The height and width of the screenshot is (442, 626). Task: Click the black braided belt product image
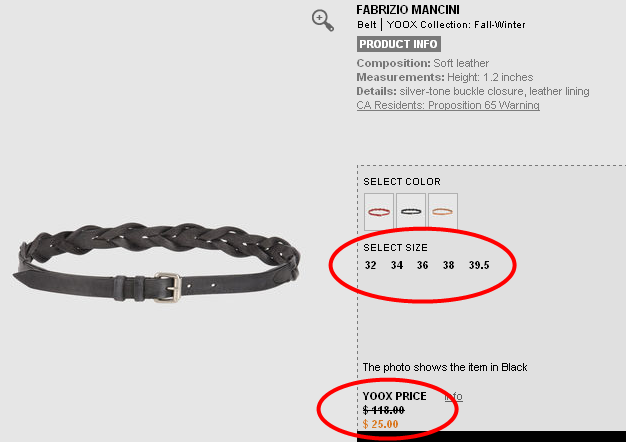click(x=157, y=262)
